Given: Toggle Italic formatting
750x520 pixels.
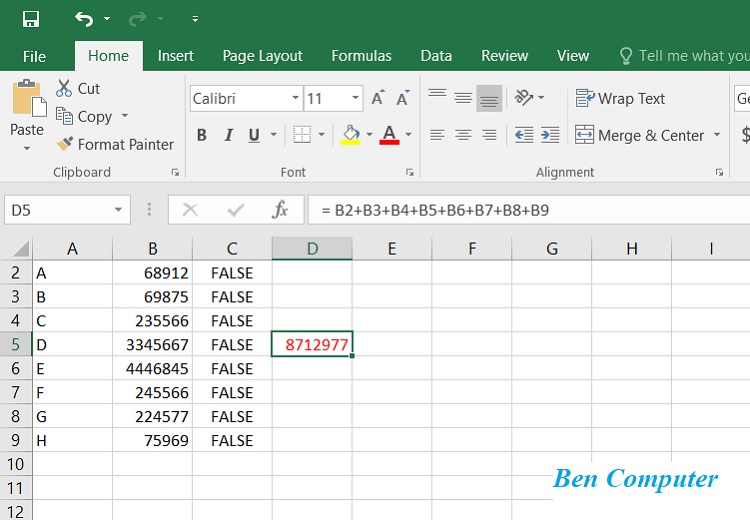Looking at the screenshot, I should (229, 135).
